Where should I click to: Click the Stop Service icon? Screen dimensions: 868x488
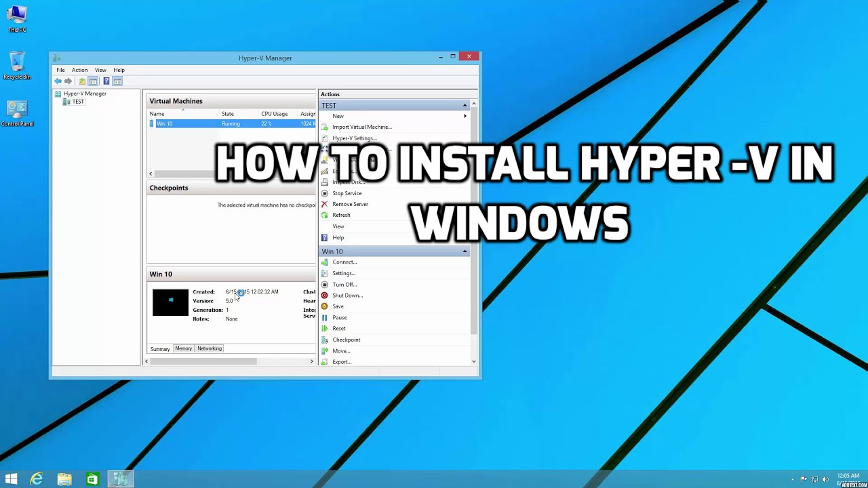325,193
